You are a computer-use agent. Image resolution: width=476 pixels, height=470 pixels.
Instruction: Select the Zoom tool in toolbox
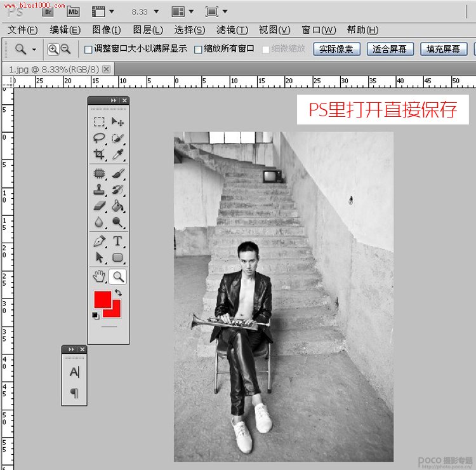click(x=118, y=277)
